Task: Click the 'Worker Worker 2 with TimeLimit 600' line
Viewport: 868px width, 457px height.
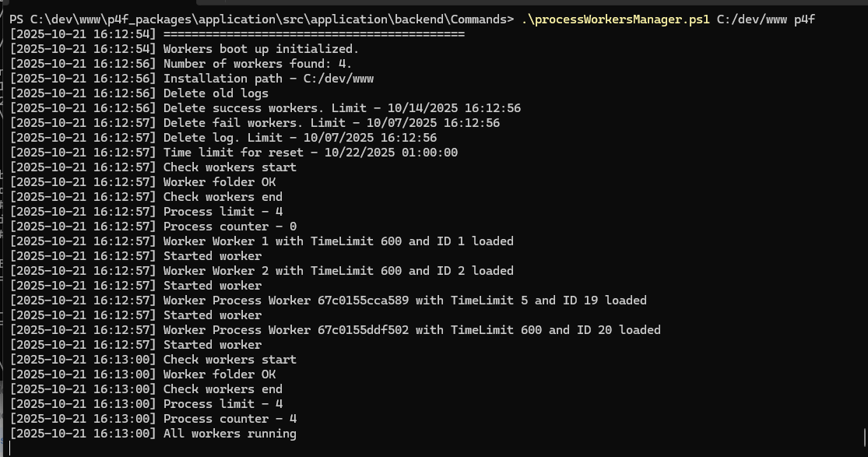Action: 338,271
